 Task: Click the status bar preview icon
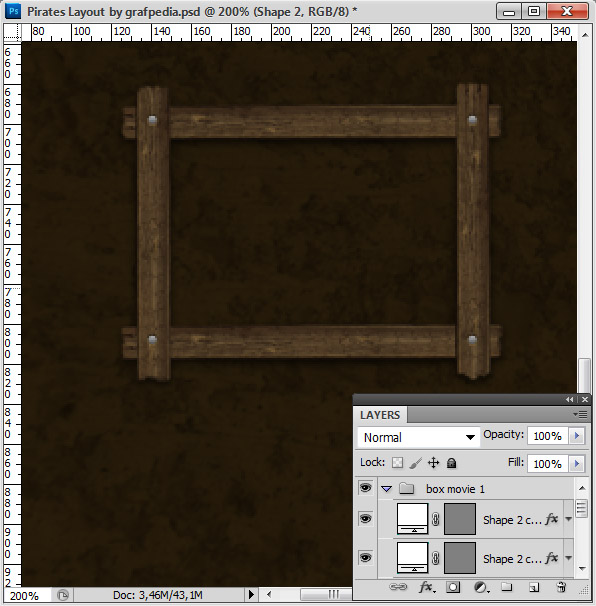[x=62, y=595]
